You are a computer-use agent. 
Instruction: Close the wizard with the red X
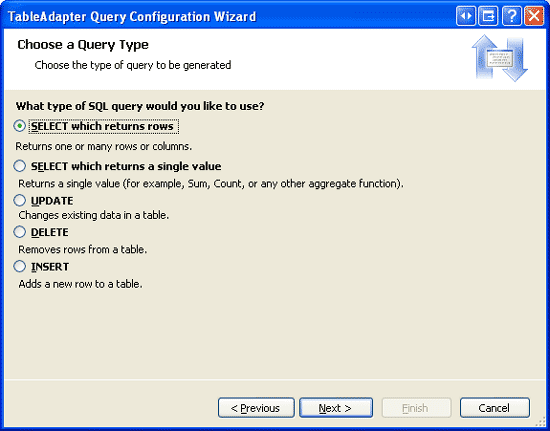coord(534,16)
